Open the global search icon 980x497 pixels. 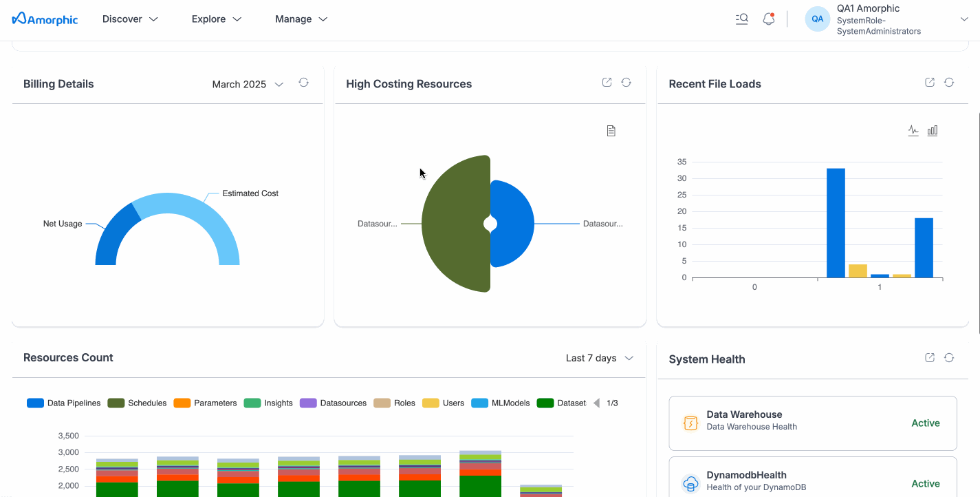point(741,19)
